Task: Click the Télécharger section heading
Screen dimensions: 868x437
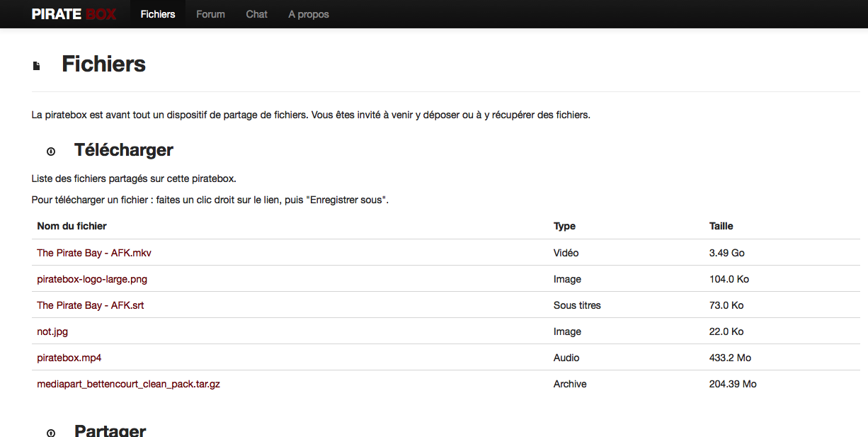Action: coord(124,150)
